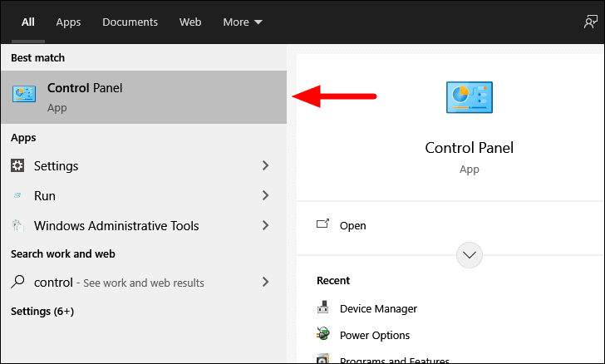Click the search magnifier icon beside control

(17, 282)
